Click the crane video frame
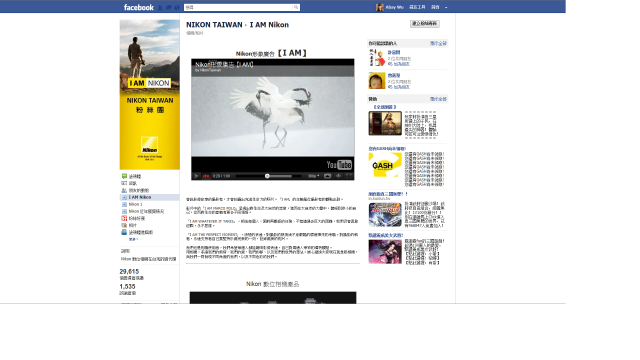The height and width of the screenshot is (360, 640). (x=273, y=116)
